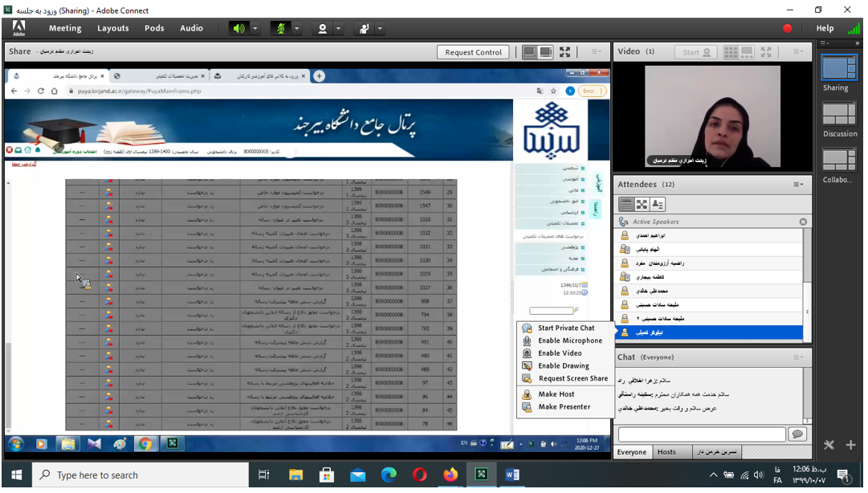Select the highlighted attendee in the list
The height and width of the screenshot is (493, 868).
pyautogui.click(x=708, y=332)
